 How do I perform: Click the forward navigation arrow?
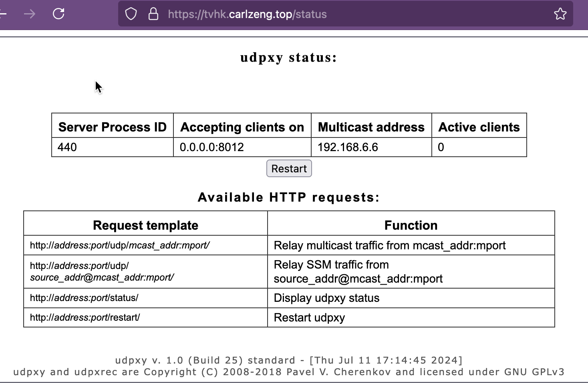point(29,14)
